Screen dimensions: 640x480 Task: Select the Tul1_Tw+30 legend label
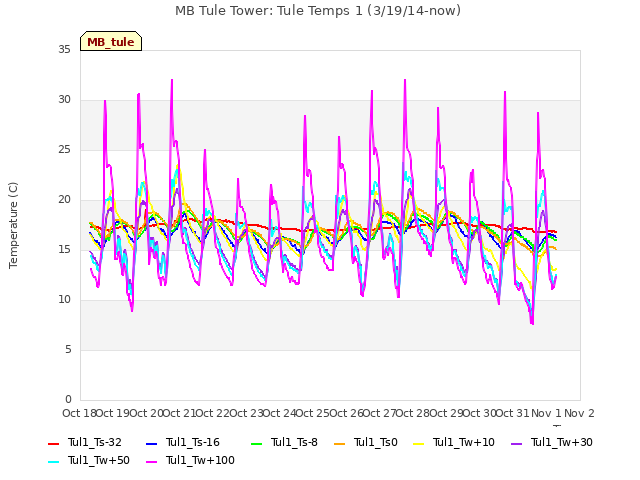562,442
